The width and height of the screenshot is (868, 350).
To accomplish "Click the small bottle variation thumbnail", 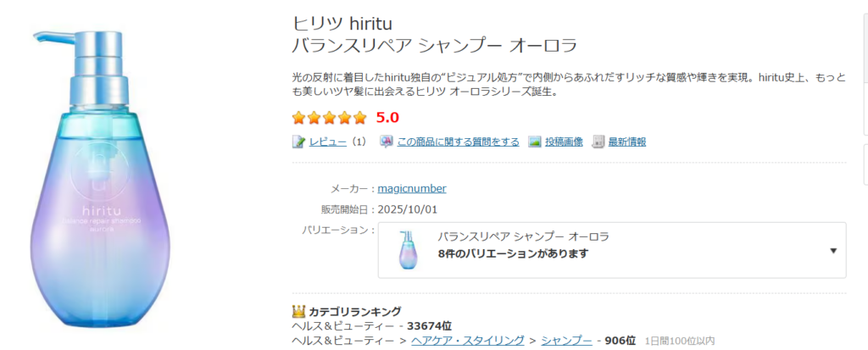I will tap(408, 250).
